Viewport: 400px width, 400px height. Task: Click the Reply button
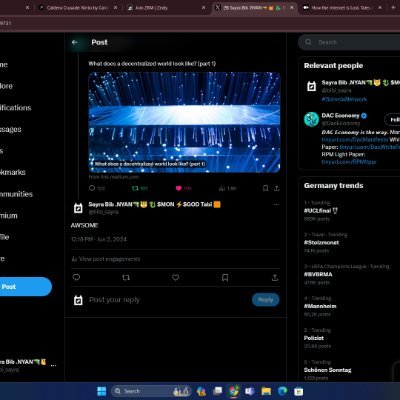[266, 300]
